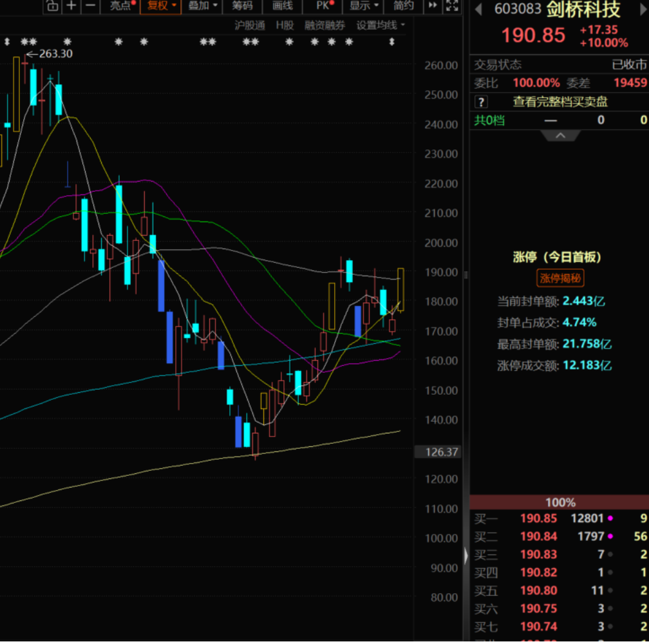649x644 pixels.
Task: Click the 100% buy ratio bar
Action: tap(559, 502)
